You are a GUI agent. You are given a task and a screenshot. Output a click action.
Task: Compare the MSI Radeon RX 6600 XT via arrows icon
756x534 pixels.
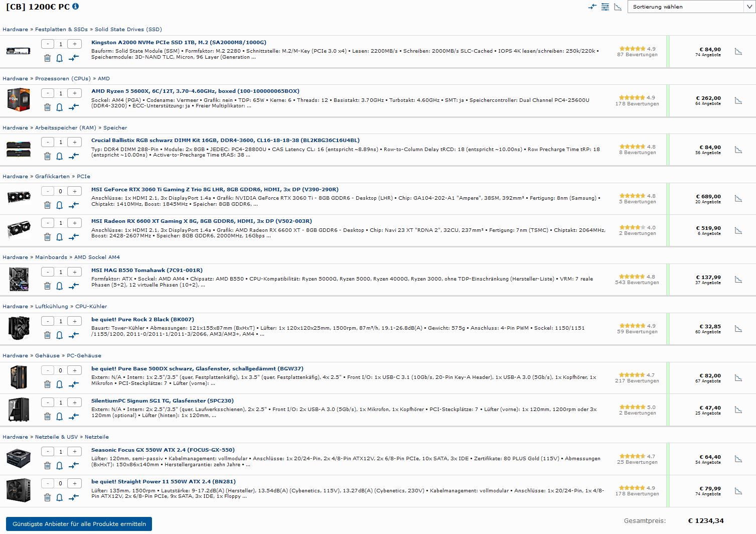[x=74, y=237]
